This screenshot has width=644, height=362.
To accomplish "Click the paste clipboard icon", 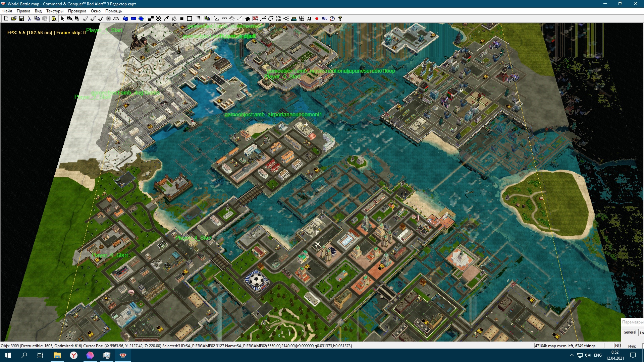I will (45, 19).
